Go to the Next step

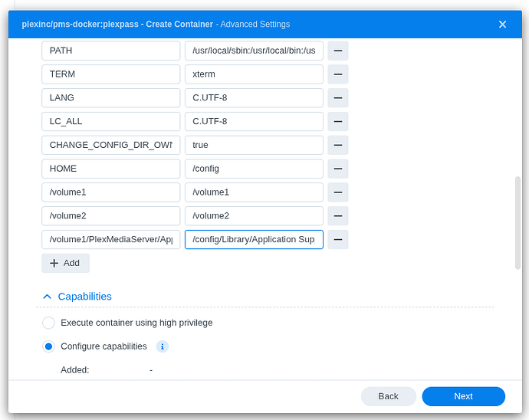pyautogui.click(x=463, y=396)
